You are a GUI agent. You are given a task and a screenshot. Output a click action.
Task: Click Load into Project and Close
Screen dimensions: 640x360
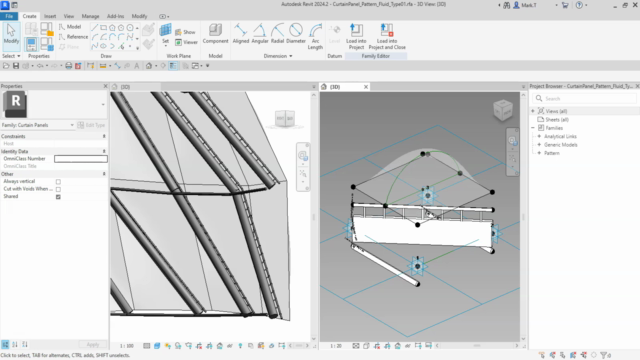point(387,37)
